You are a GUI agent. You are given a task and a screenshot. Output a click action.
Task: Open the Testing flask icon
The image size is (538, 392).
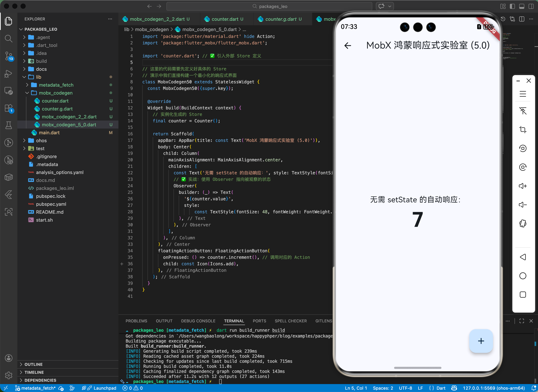point(8,125)
